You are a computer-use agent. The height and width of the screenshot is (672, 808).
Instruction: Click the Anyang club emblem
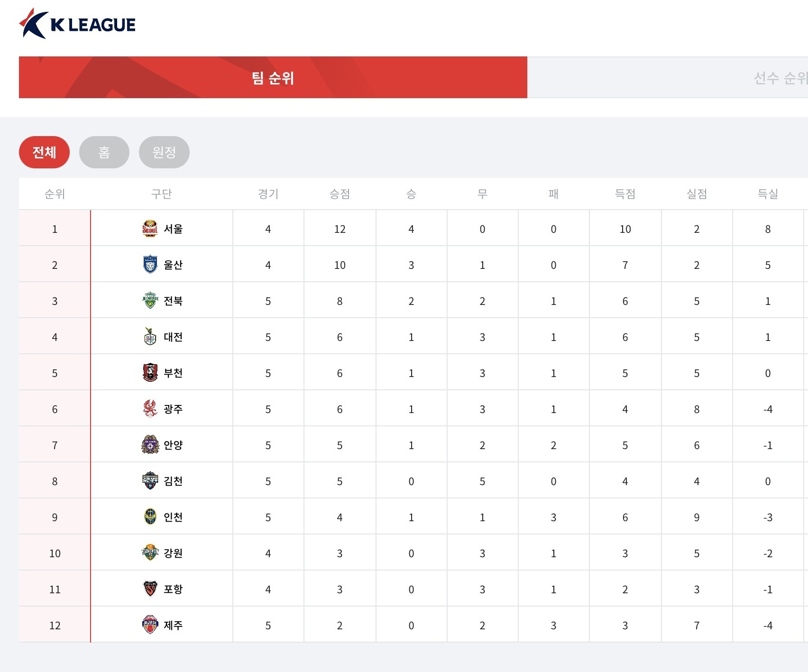coord(150,445)
